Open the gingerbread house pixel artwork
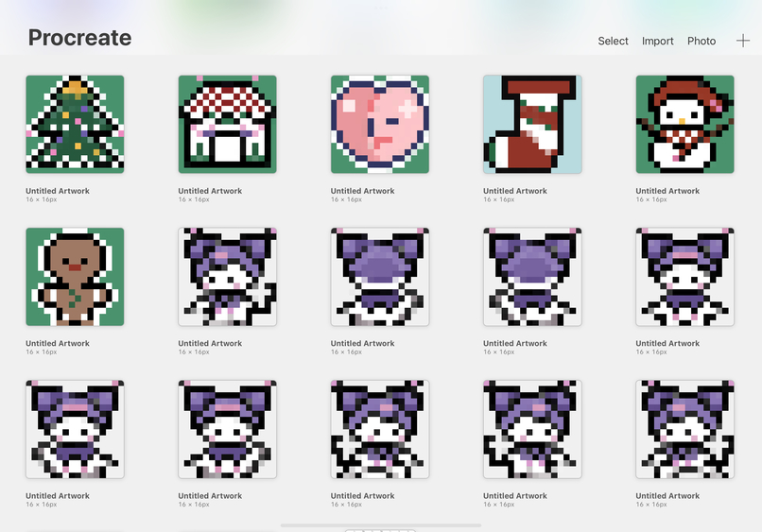This screenshot has width=762, height=532. pos(228,125)
